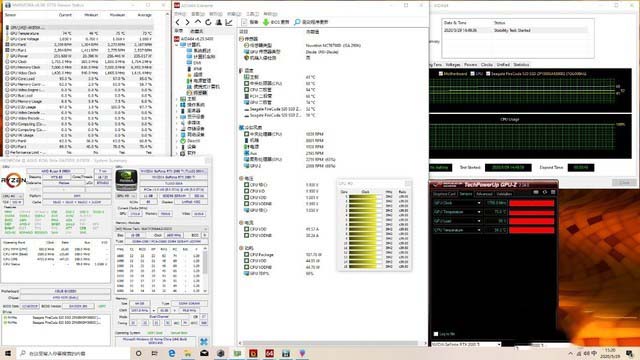Open CPU Temperature dropdown in GPU-Z
Viewport: 640px width, 360px height.
coord(479,230)
